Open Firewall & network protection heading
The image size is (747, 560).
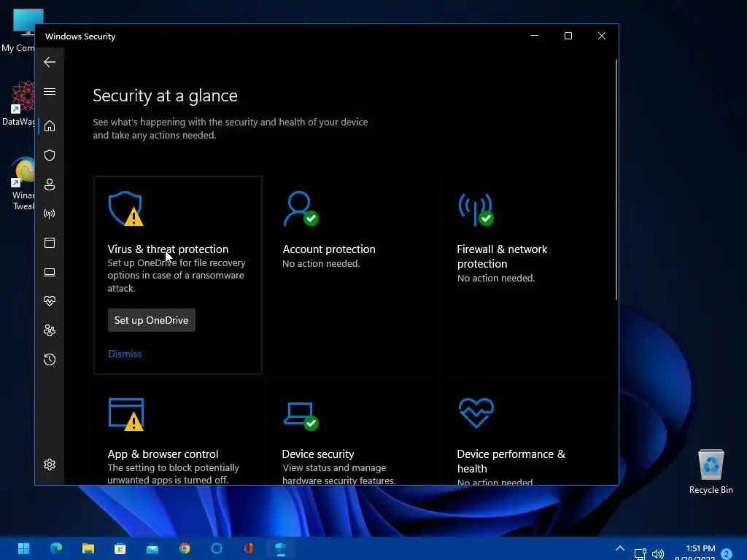click(502, 256)
